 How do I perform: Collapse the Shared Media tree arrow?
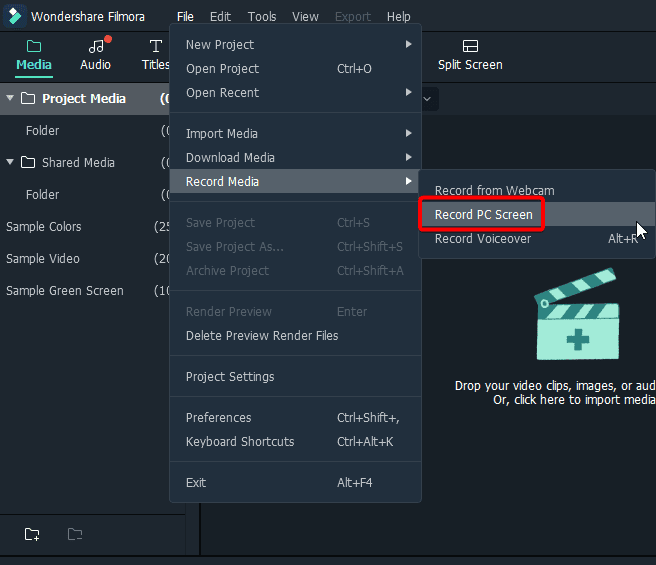click(10, 162)
